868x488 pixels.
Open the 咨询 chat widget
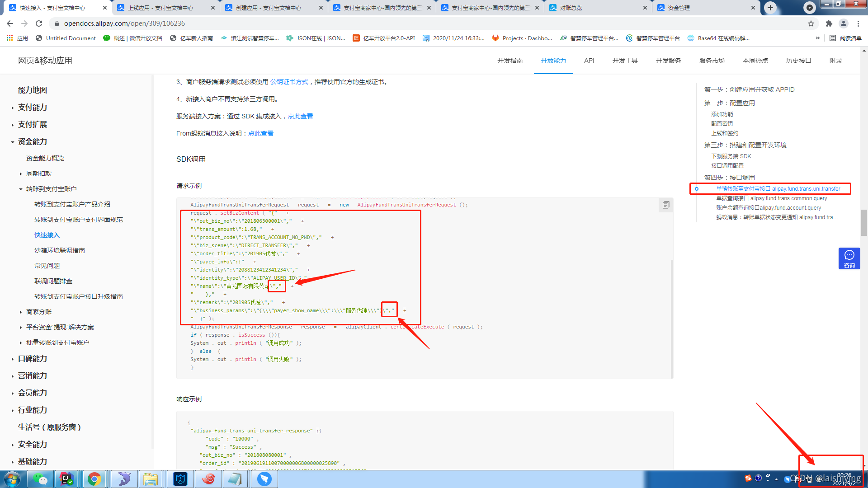point(849,258)
